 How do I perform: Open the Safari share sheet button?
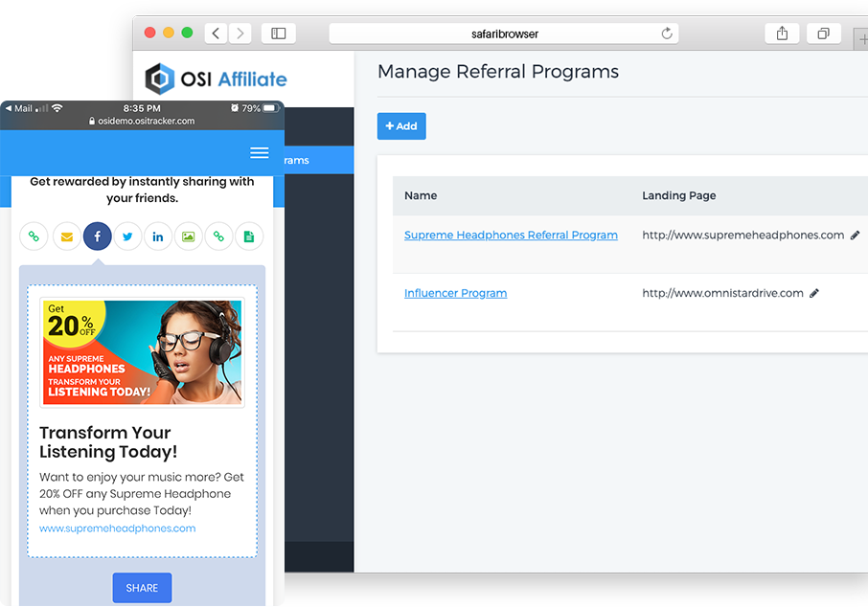tap(782, 34)
